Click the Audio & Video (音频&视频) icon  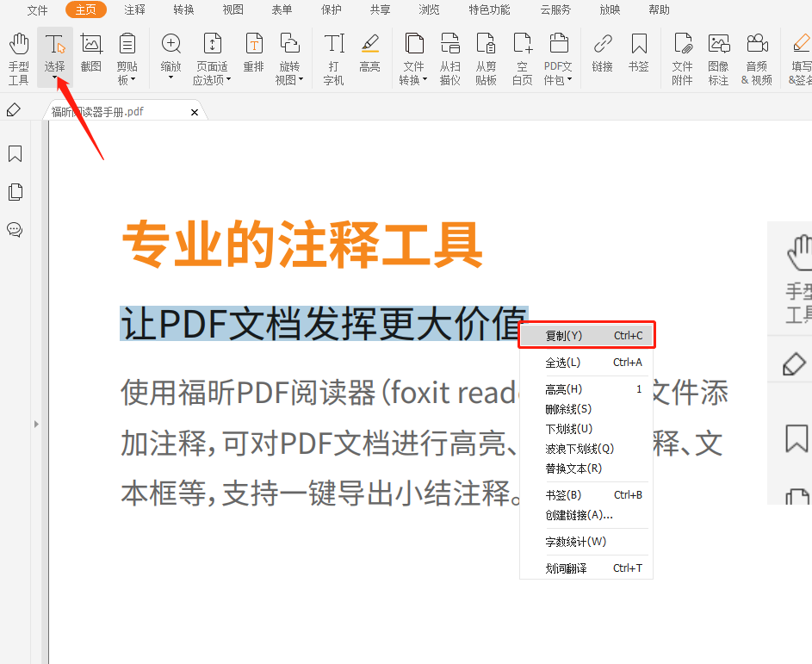757,58
